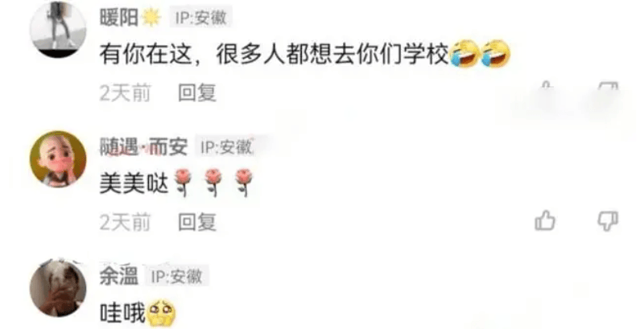Open 余温's profile avatar

point(58,289)
